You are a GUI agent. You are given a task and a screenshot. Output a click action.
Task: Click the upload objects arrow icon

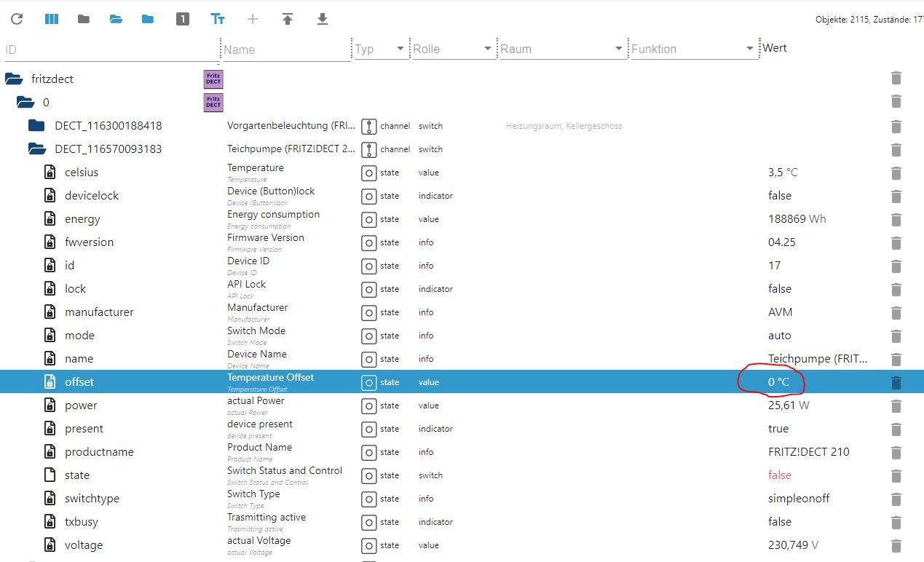tap(288, 19)
